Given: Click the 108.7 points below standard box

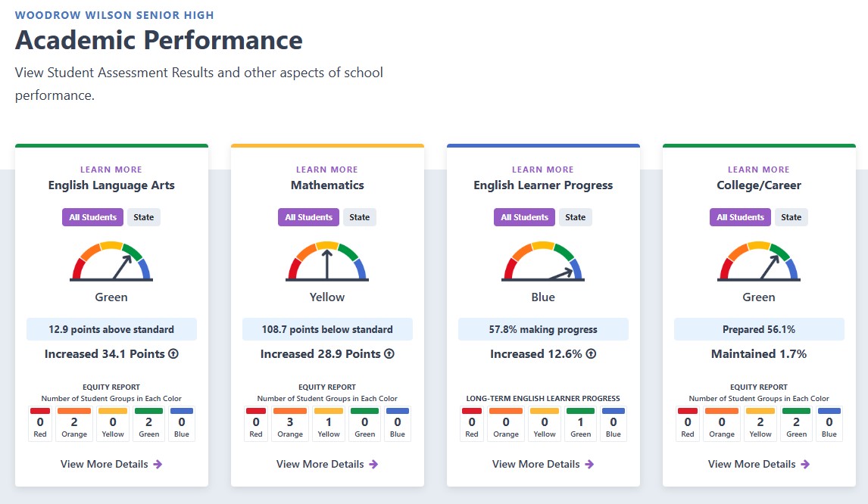Looking at the screenshot, I should (327, 329).
